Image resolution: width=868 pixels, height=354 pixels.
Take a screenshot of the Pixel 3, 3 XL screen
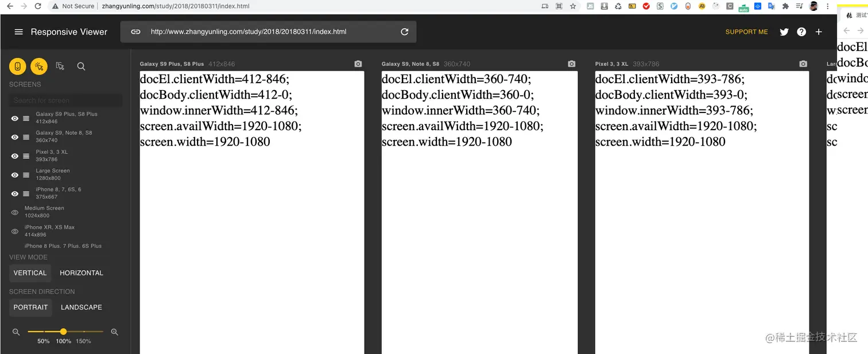803,64
